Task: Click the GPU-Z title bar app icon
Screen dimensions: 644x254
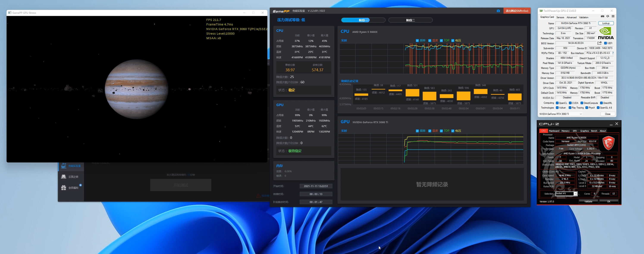Action: click(541, 11)
